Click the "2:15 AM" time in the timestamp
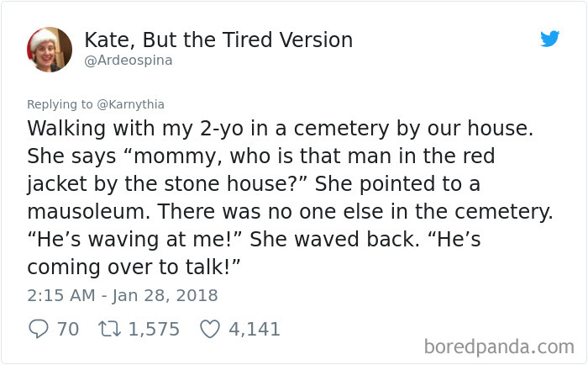The height and width of the screenshot is (365, 588). tap(59, 295)
